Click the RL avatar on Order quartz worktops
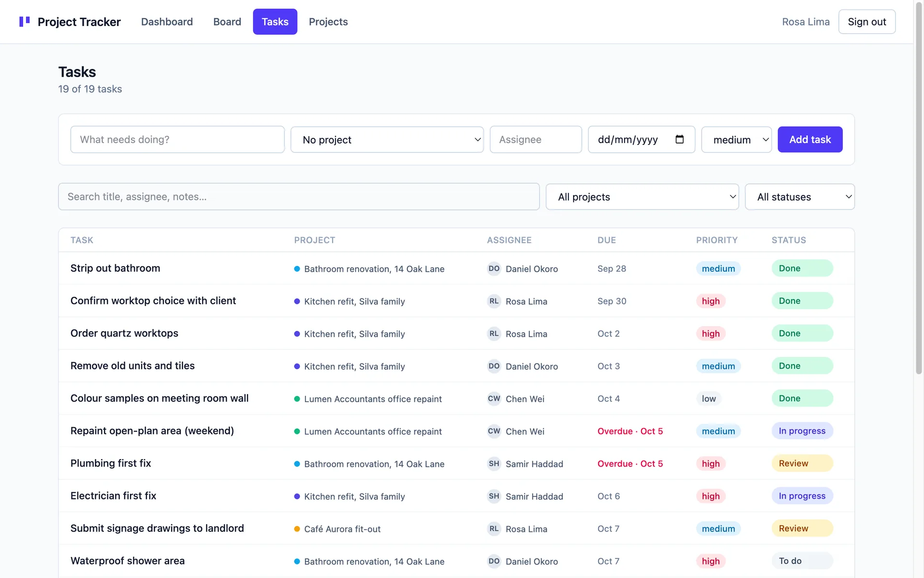The width and height of the screenshot is (924, 578). coord(494,334)
